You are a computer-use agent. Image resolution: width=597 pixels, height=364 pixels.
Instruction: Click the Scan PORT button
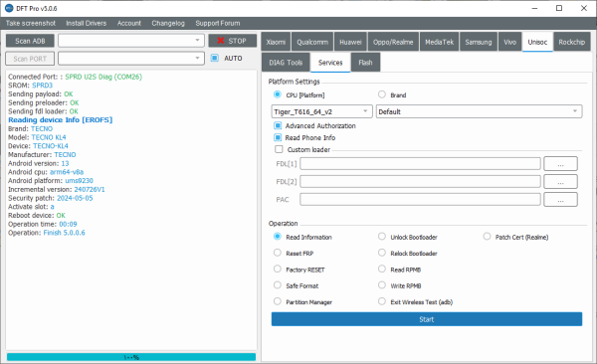[30, 59]
